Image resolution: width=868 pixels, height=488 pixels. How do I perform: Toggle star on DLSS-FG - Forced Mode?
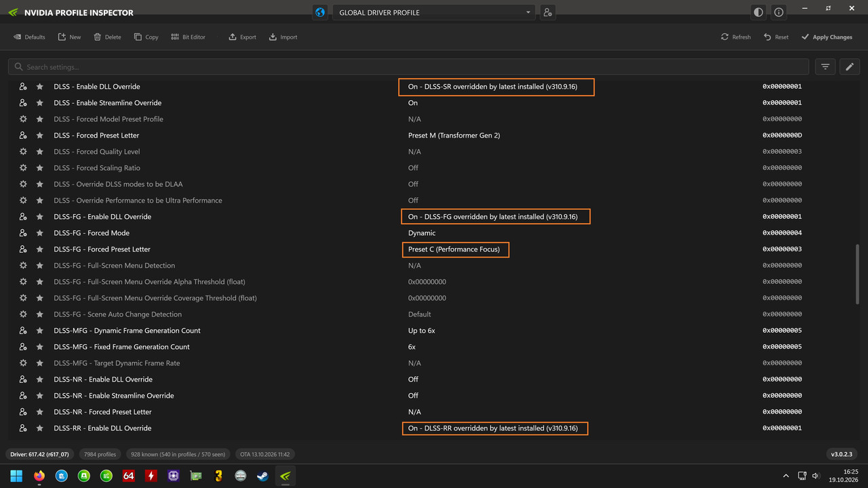point(39,233)
